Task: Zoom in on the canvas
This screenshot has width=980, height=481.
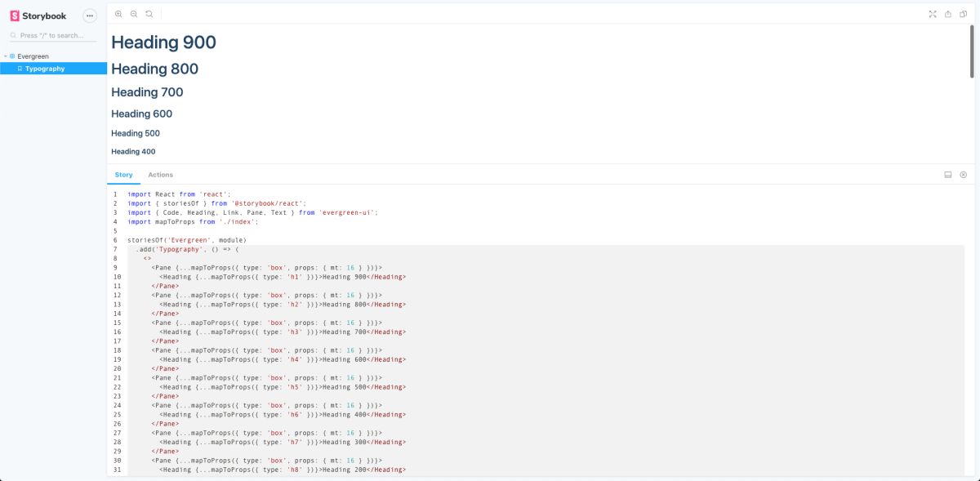Action: [118, 14]
